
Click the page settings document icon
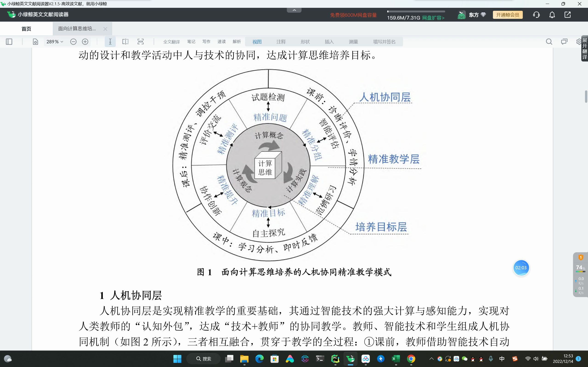coord(35,42)
